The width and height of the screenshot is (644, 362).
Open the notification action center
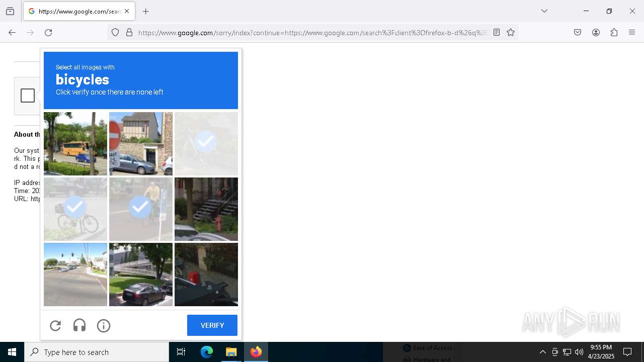click(627, 352)
